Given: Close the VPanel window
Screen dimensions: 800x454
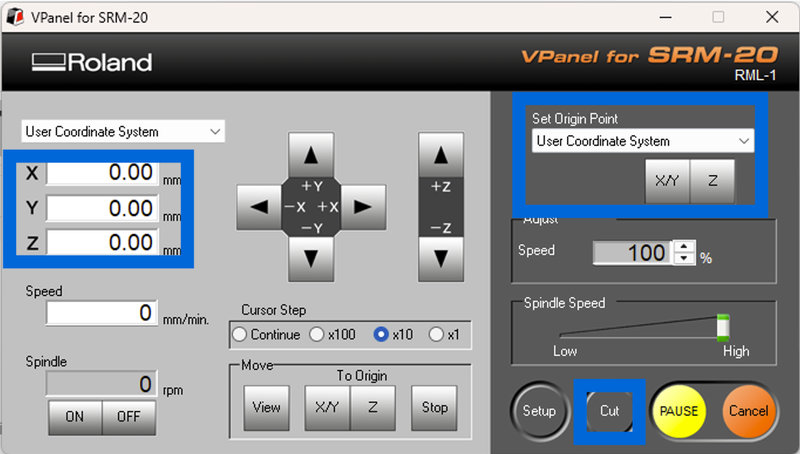Looking at the screenshot, I should (772, 17).
